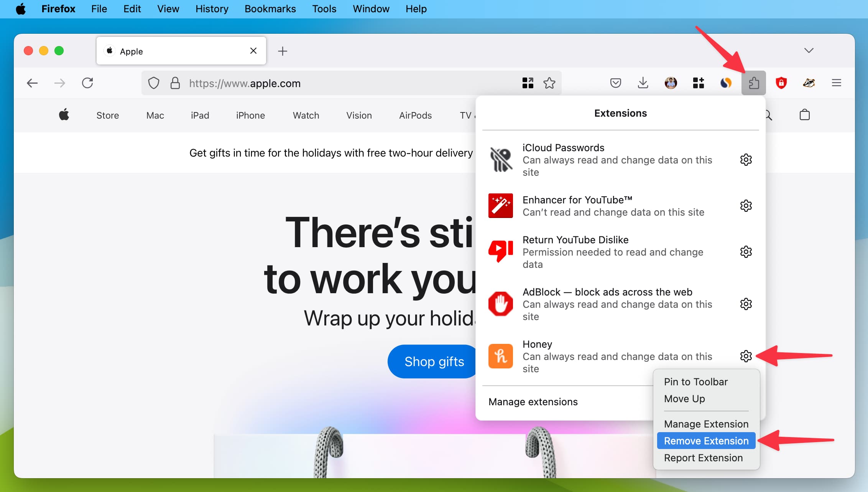Reload the current page
Viewport: 868px width, 492px height.
(x=87, y=83)
